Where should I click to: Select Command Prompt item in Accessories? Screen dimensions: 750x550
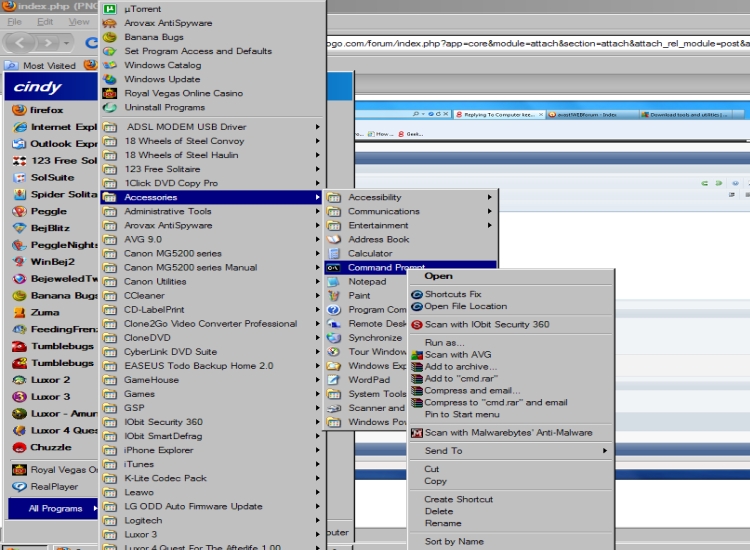[x=410, y=267]
